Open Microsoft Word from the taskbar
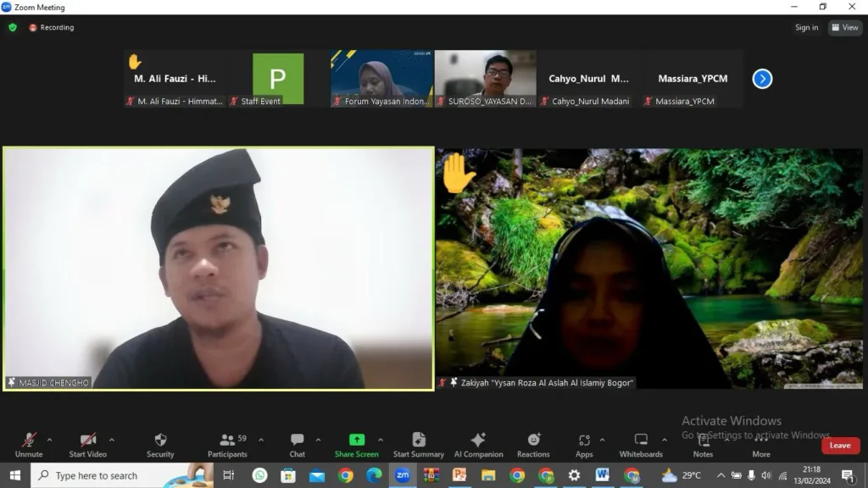Viewport: 868px width, 488px height. (x=603, y=475)
